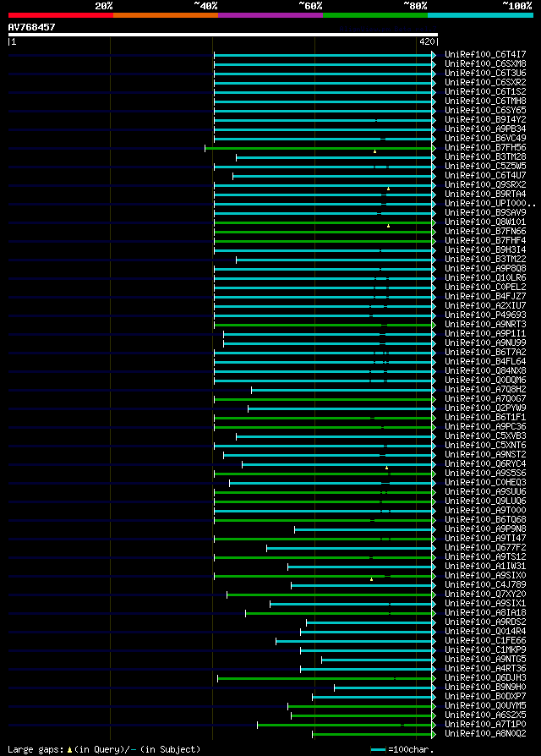Click the AV768457 query name
This screenshot has width=541, height=756.
tap(32, 27)
